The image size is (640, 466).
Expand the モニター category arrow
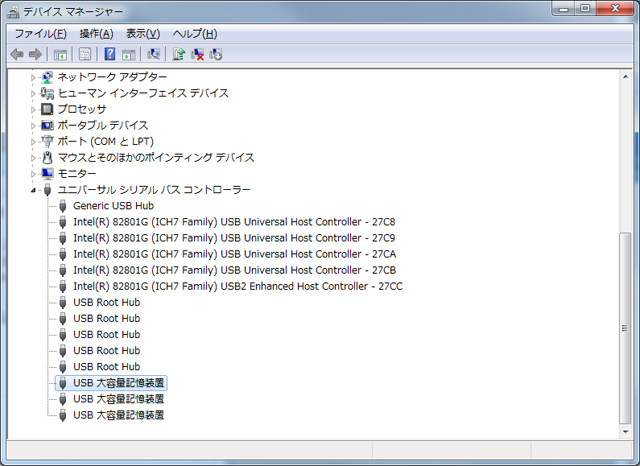(33, 173)
